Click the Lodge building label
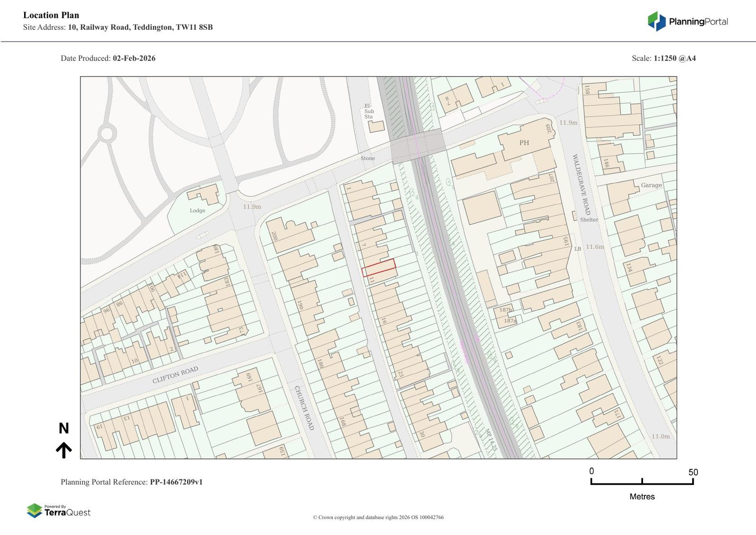The width and height of the screenshot is (756, 535). (x=198, y=211)
